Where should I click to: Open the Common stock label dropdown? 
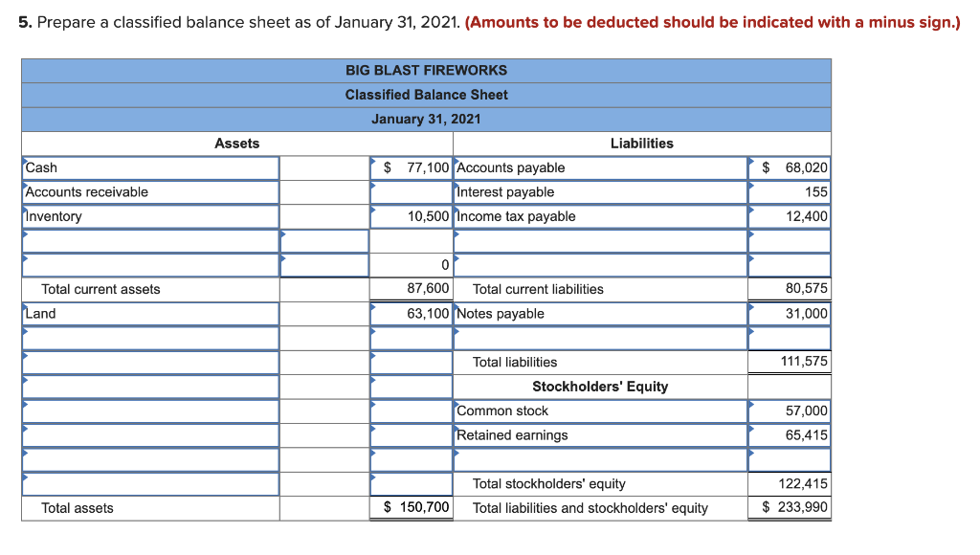pos(593,411)
